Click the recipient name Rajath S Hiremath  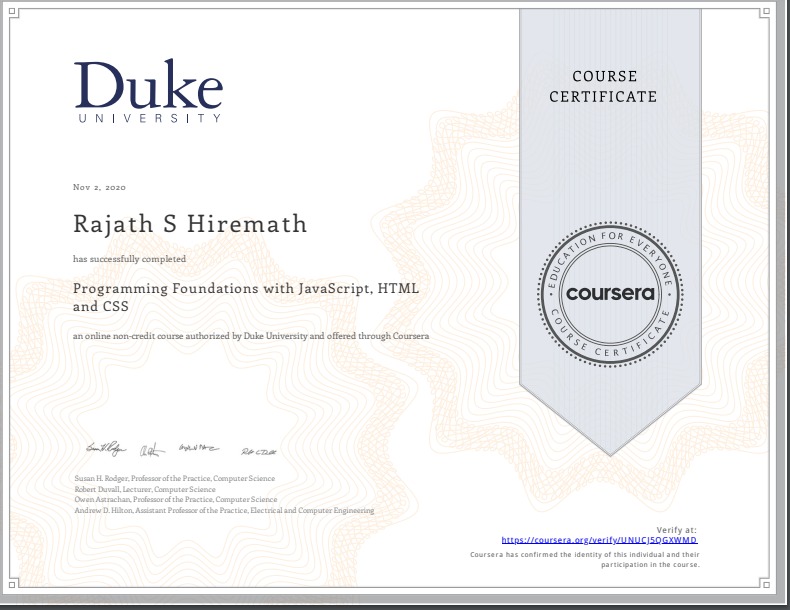coord(189,225)
